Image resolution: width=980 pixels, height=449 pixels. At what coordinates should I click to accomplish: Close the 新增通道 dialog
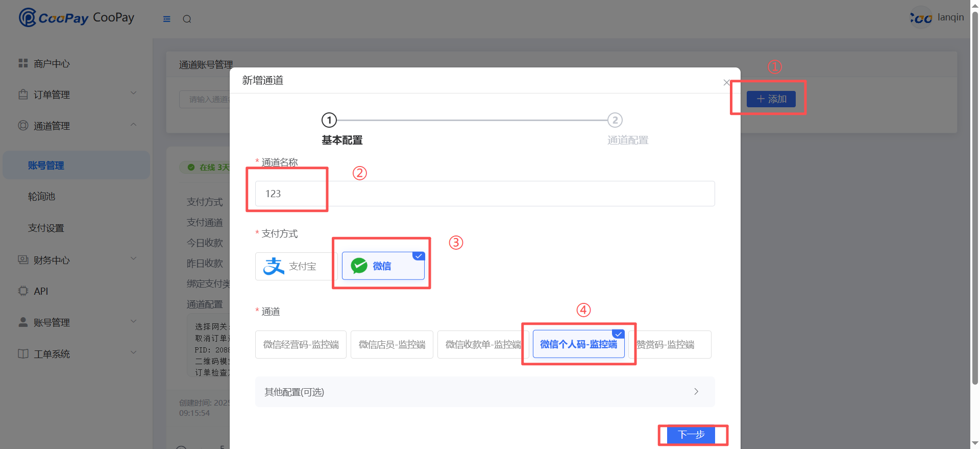pos(726,82)
